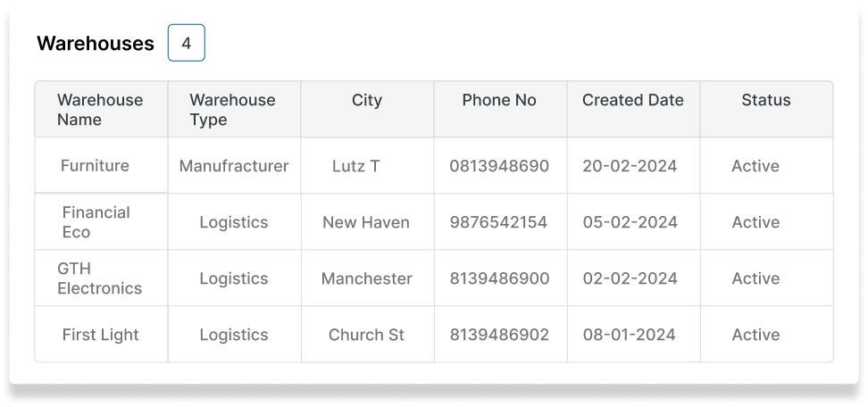Select the GTH Electronics warehouse name
The image size is (868, 407).
[x=99, y=278]
